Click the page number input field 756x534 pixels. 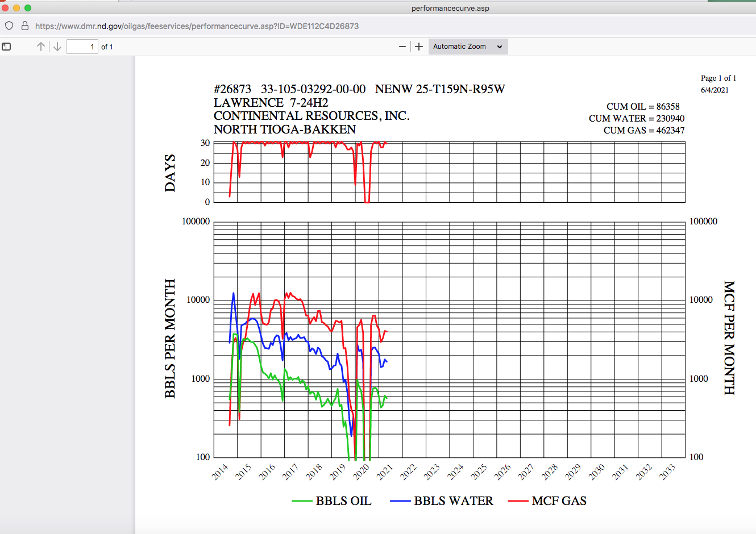click(82, 47)
